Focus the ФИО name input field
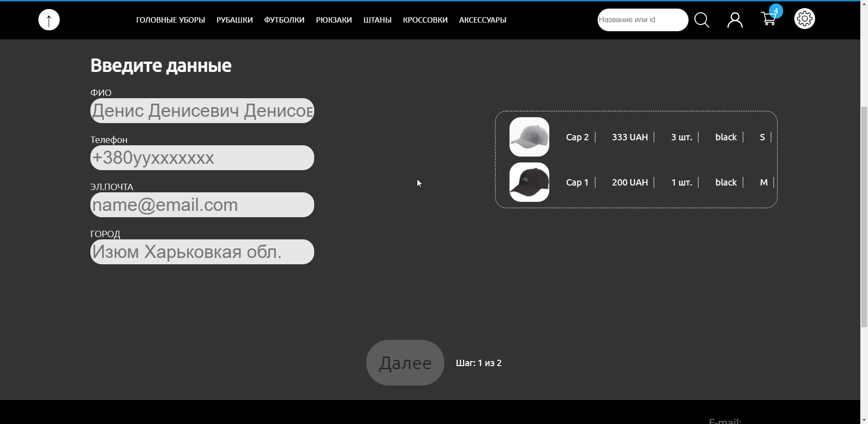Viewport: 868px width, 424px height. click(x=202, y=110)
